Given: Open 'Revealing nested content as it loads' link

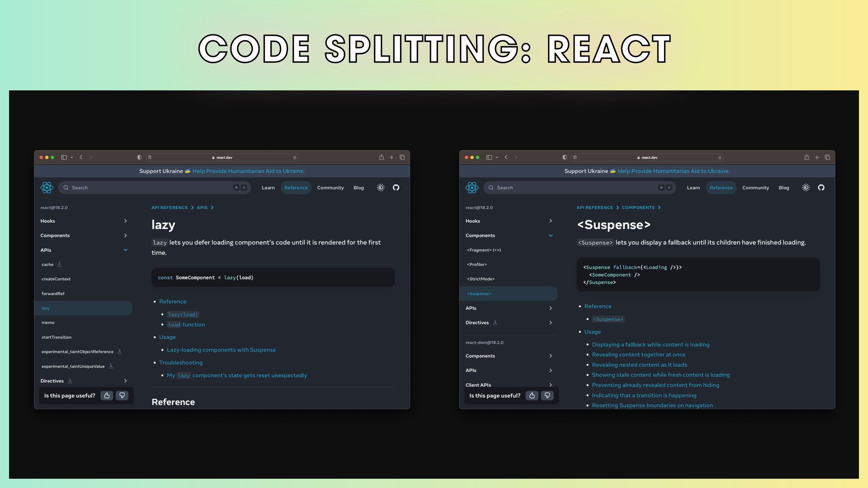Looking at the screenshot, I should (639, 365).
